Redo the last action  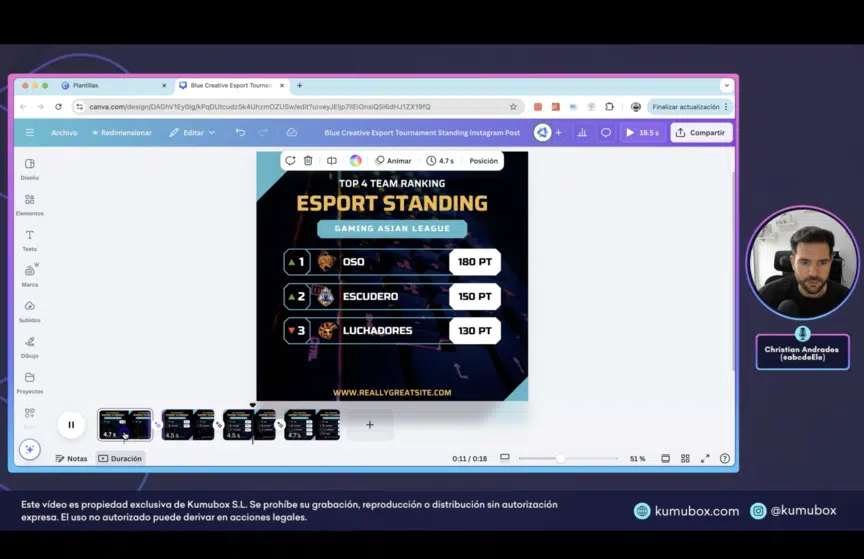click(x=263, y=132)
